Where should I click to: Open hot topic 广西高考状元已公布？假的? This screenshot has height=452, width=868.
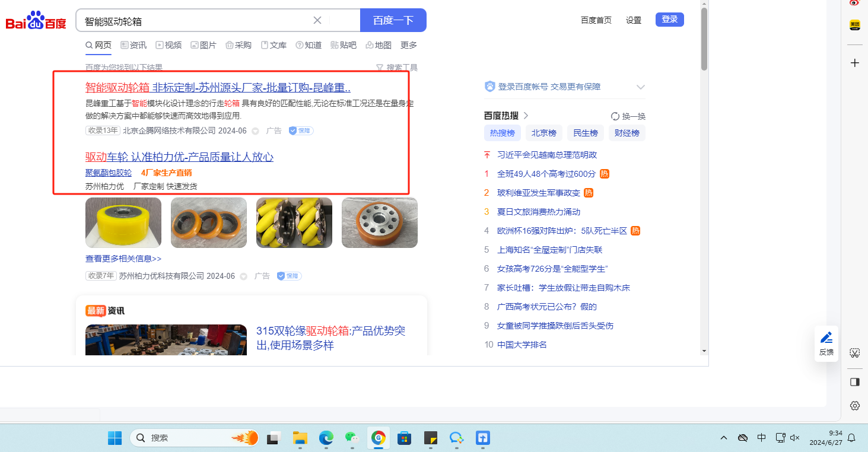[547, 307]
